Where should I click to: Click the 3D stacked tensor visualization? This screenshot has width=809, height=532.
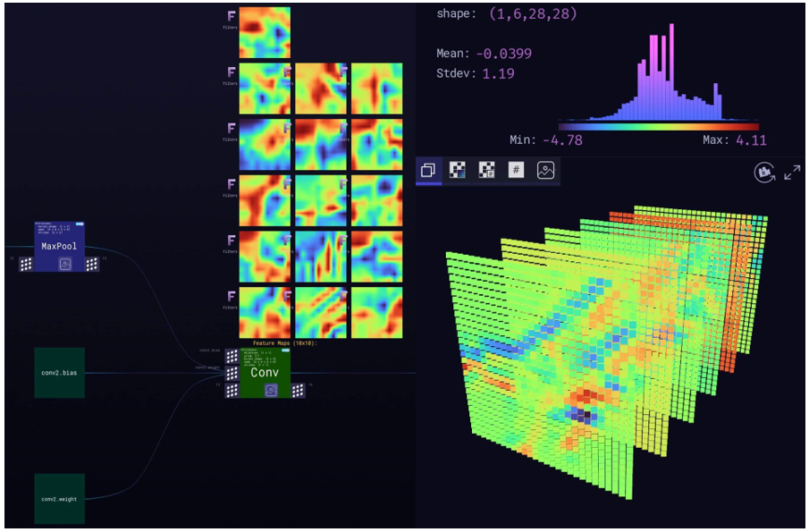607,350
